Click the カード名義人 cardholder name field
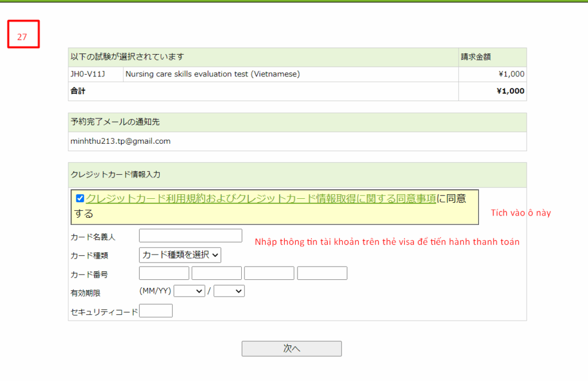The width and height of the screenshot is (588, 381). [190, 236]
